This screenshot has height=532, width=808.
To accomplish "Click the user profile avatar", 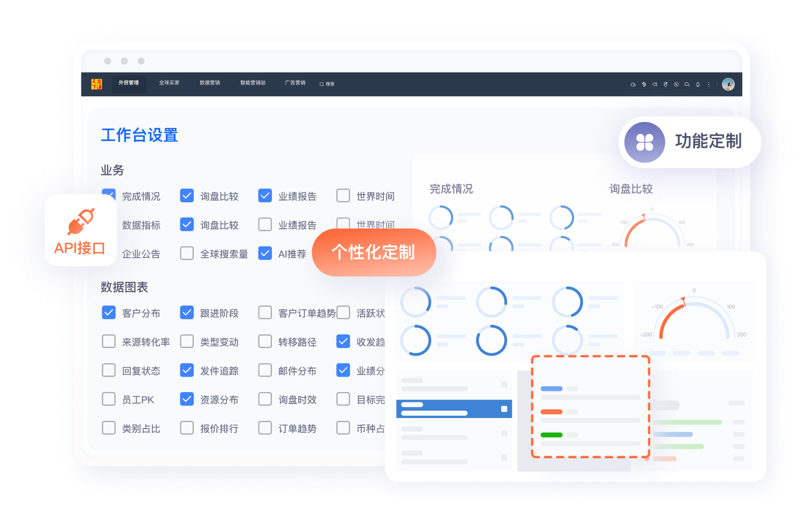I will click(x=728, y=84).
